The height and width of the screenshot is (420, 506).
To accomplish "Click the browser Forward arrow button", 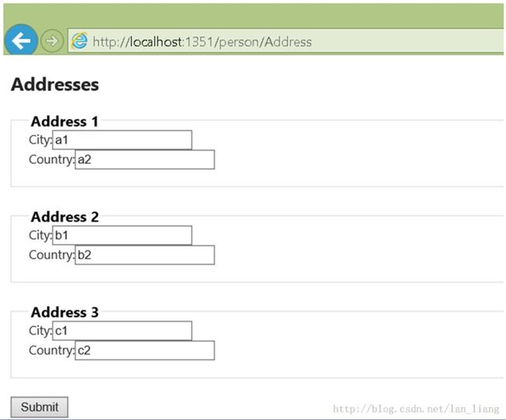I will point(51,41).
